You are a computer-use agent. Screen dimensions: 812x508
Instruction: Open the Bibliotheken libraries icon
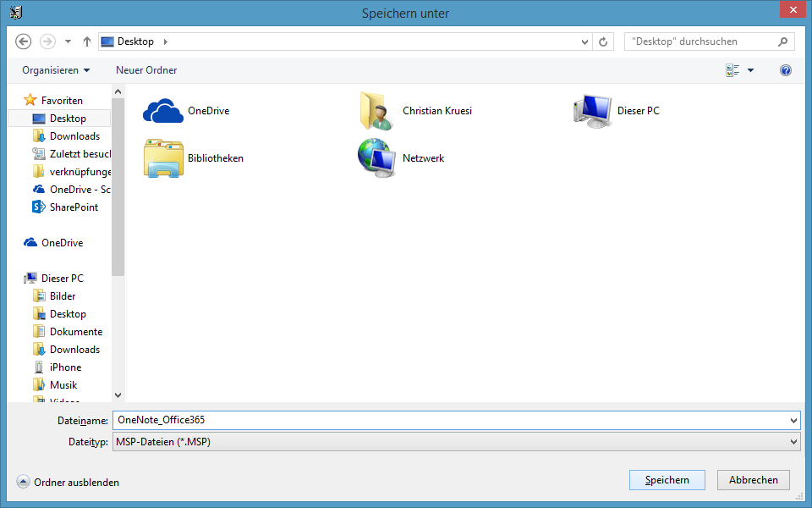pos(163,158)
